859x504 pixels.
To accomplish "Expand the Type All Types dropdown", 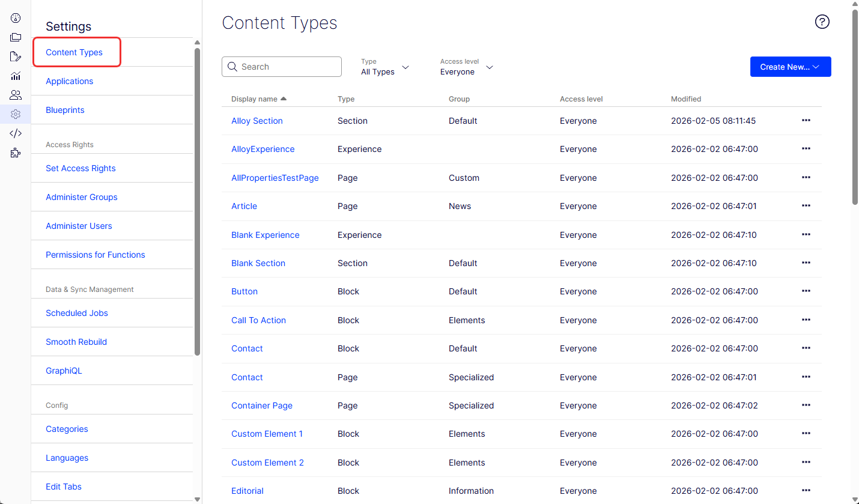I will click(x=385, y=67).
